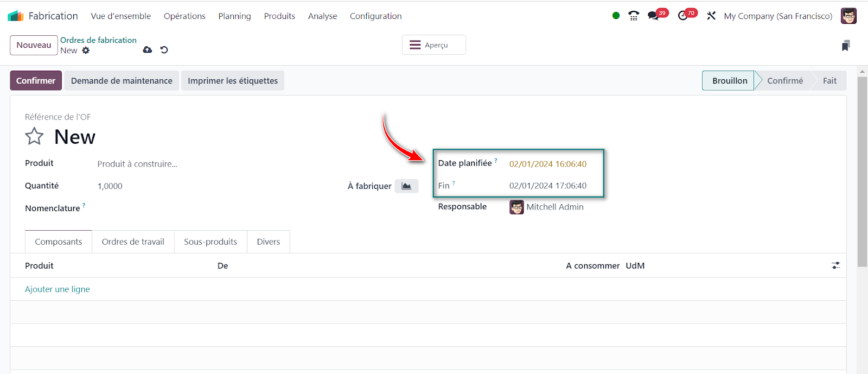Image resolution: width=868 pixels, height=374 pixels.
Task: Click the bookmark icon at top right
Action: tap(845, 46)
